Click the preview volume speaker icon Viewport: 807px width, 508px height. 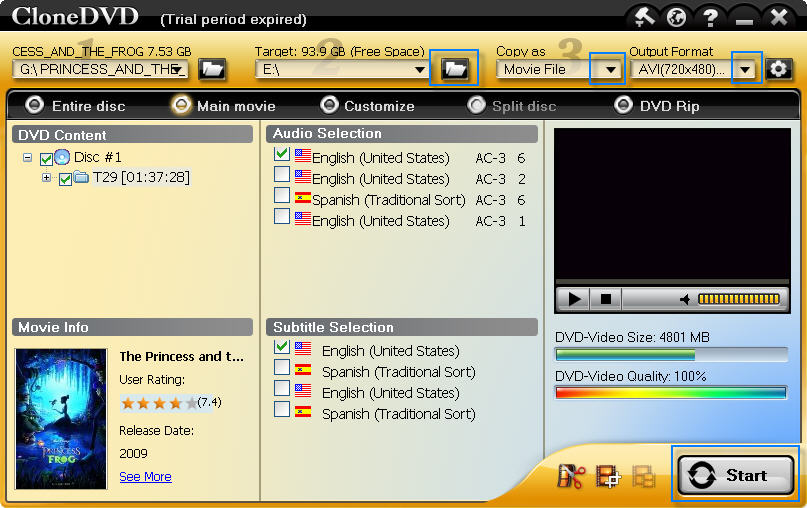(685, 299)
